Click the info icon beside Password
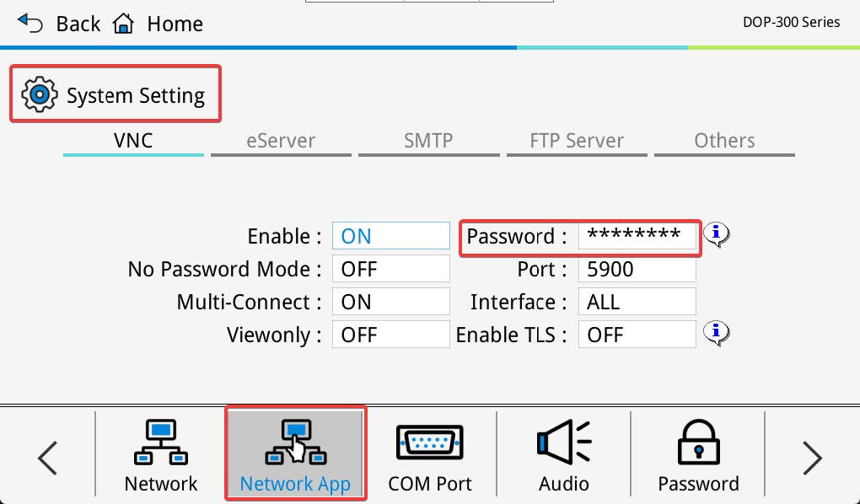860x504 pixels. (716, 233)
